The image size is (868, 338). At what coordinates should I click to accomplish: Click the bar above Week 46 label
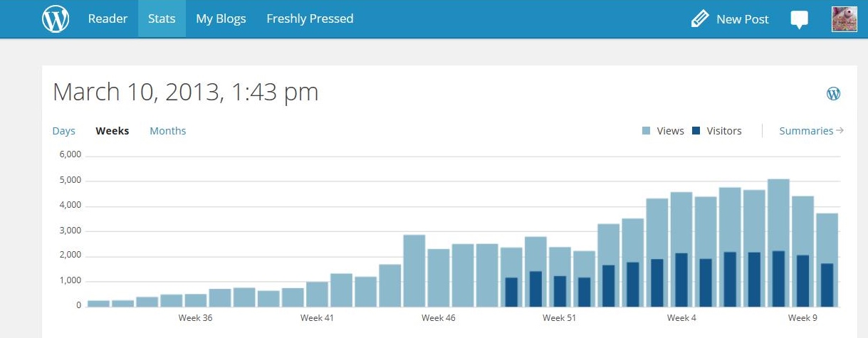[x=438, y=278]
